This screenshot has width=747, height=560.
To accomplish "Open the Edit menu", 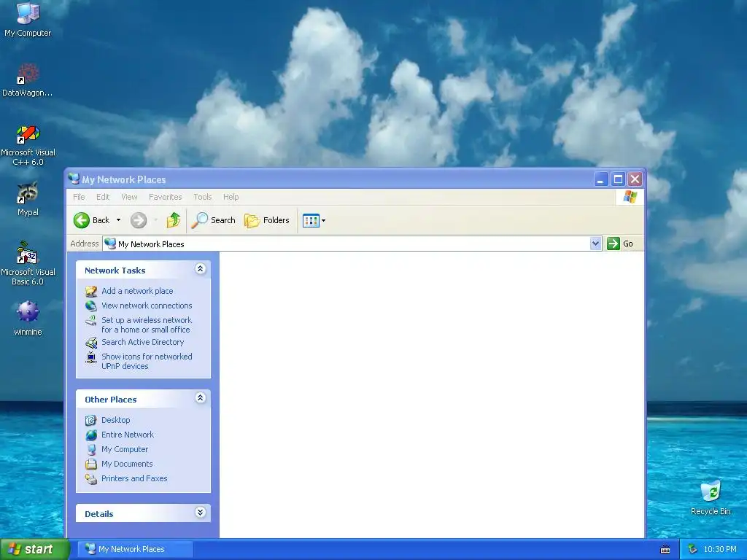I will [103, 197].
